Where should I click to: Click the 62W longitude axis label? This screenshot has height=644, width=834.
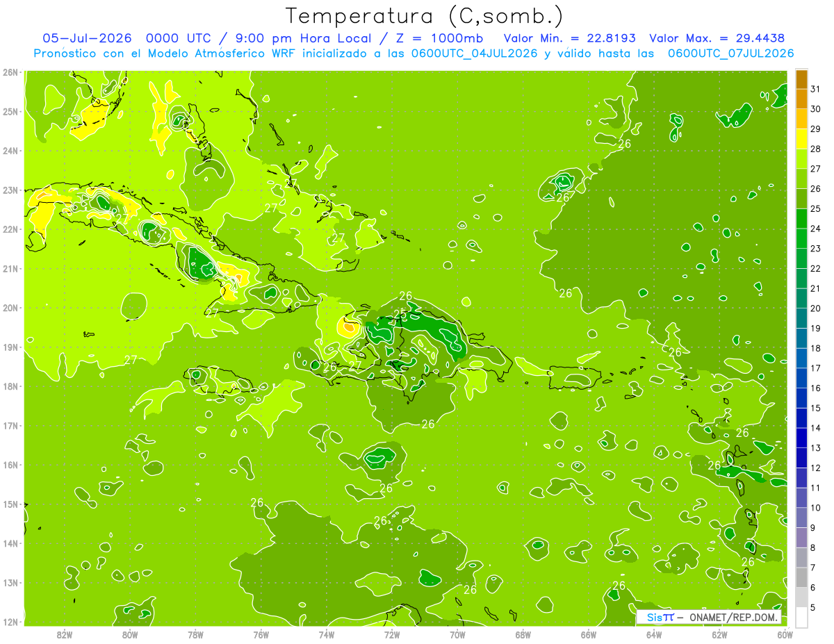[719, 634]
